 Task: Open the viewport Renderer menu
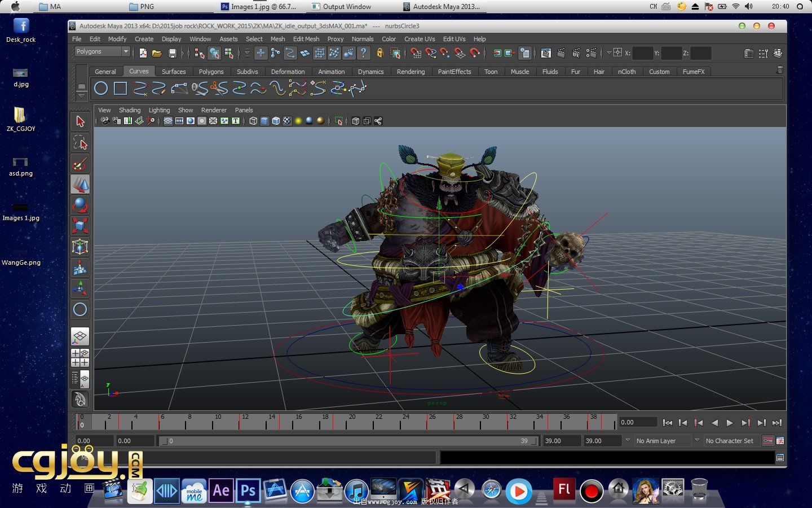pos(214,110)
